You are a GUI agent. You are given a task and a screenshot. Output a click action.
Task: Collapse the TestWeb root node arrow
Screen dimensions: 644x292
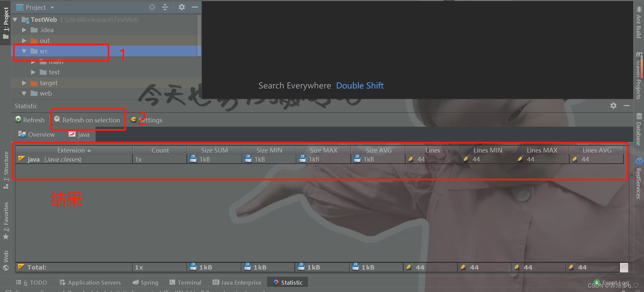15,20
